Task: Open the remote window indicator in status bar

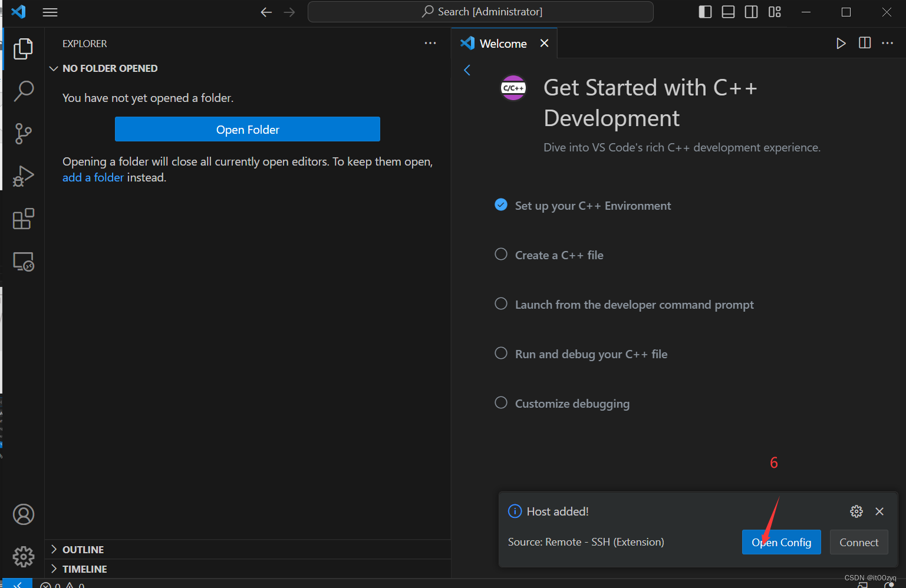Action: 18,583
